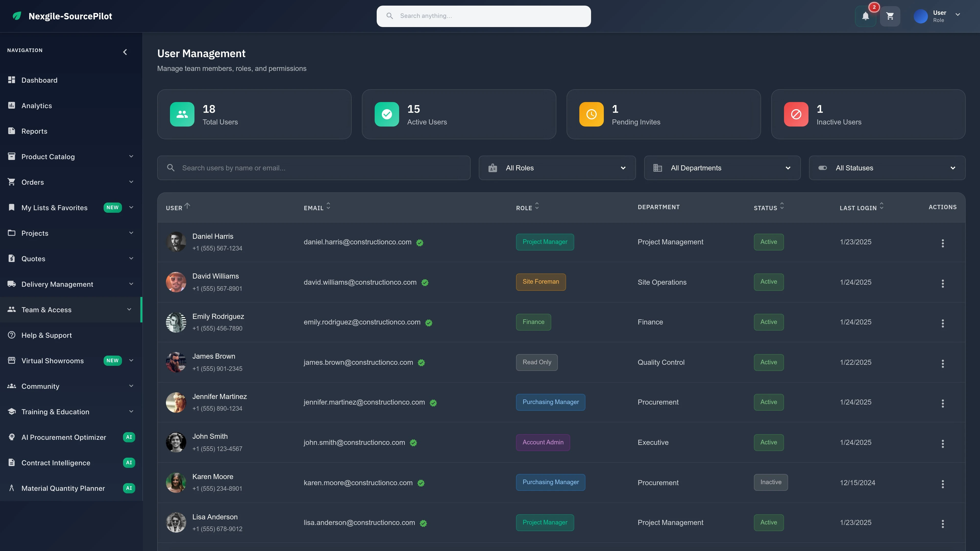Click Karen Moore's Inactive status badge
This screenshot has height=551, width=980.
coord(771,482)
